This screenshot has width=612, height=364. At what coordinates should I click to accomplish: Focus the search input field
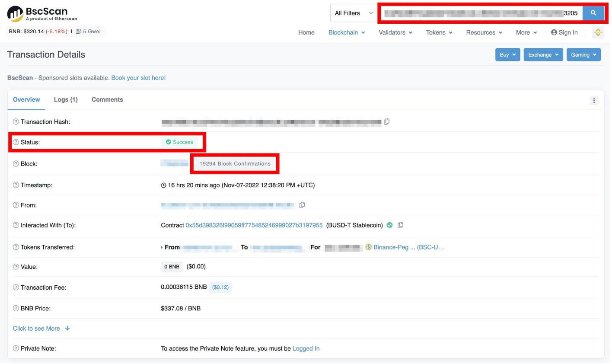(482, 13)
